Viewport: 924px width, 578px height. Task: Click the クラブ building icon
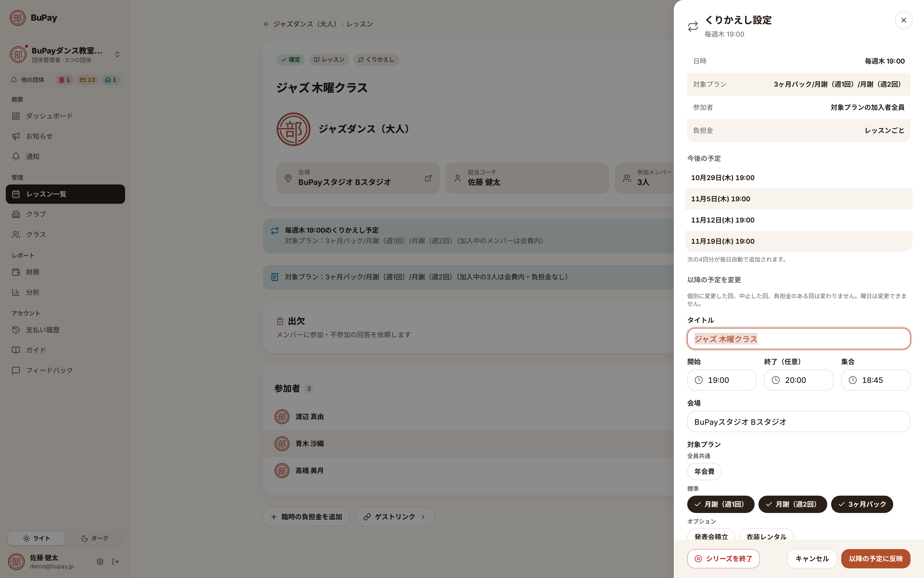pyautogui.click(x=16, y=214)
